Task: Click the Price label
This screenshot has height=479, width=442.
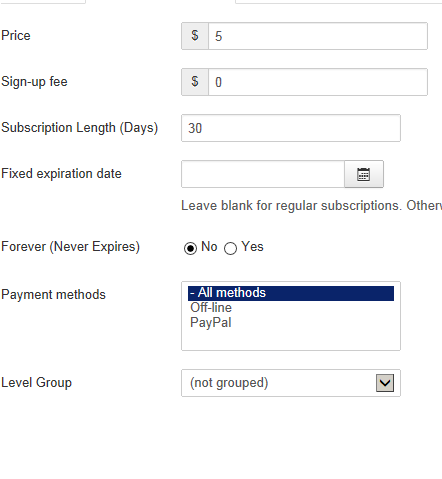Action: point(16,36)
